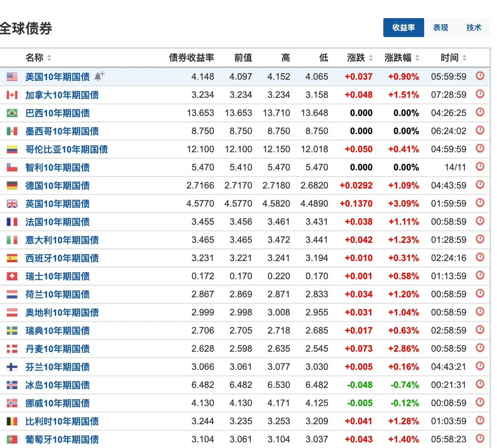
Task: Open 意大利10年期国债 link
Action: (62, 240)
